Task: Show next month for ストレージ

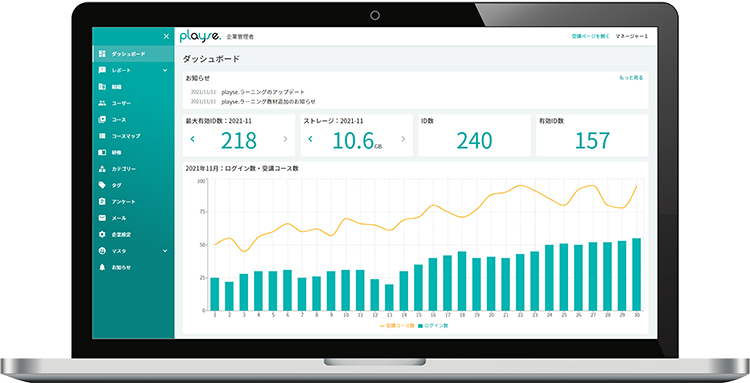Action: (403, 139)
